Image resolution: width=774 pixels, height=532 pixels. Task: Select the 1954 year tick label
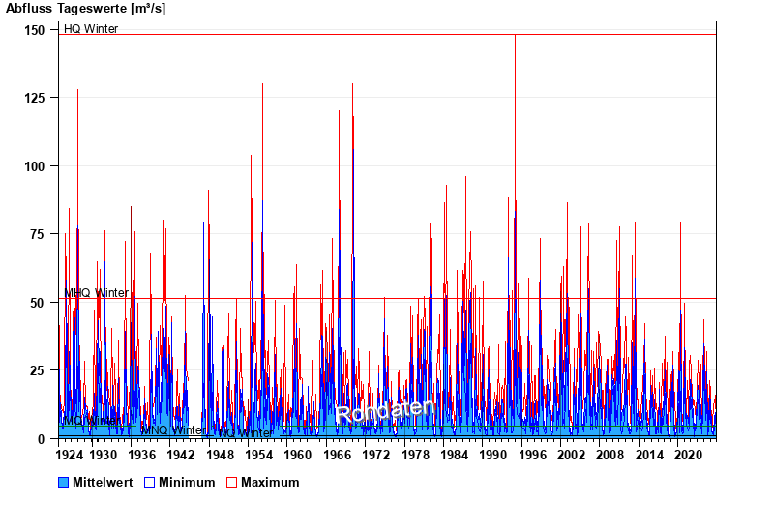tap(259, 455)
